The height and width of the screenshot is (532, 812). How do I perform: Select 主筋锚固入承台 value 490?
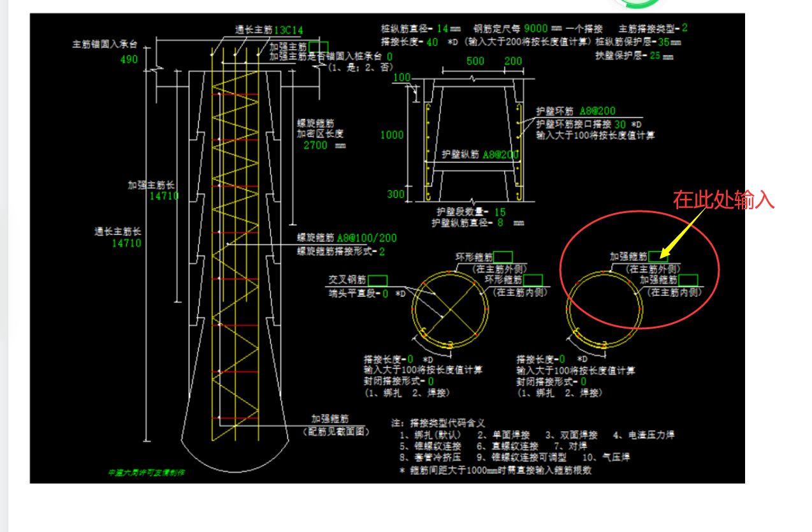coord(129,60)
